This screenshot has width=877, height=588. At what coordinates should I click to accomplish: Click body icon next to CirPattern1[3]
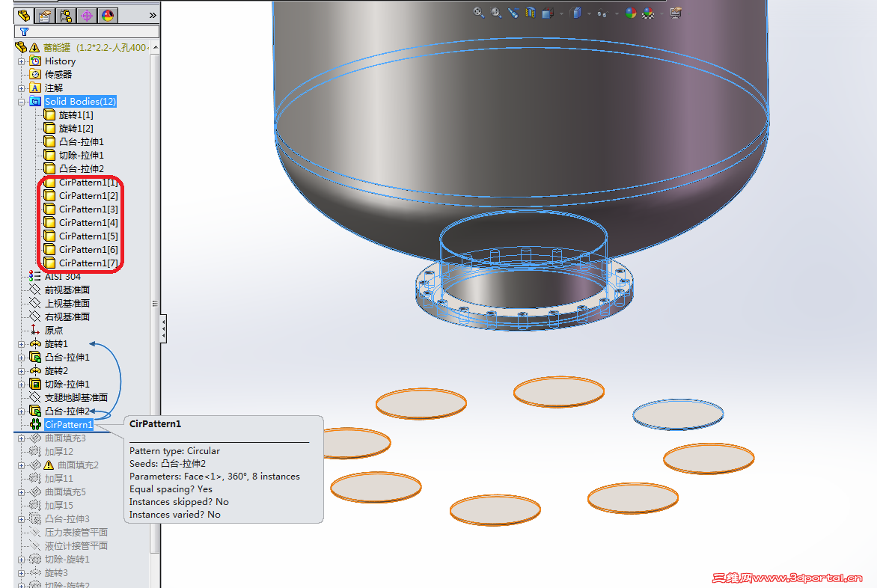50,209
